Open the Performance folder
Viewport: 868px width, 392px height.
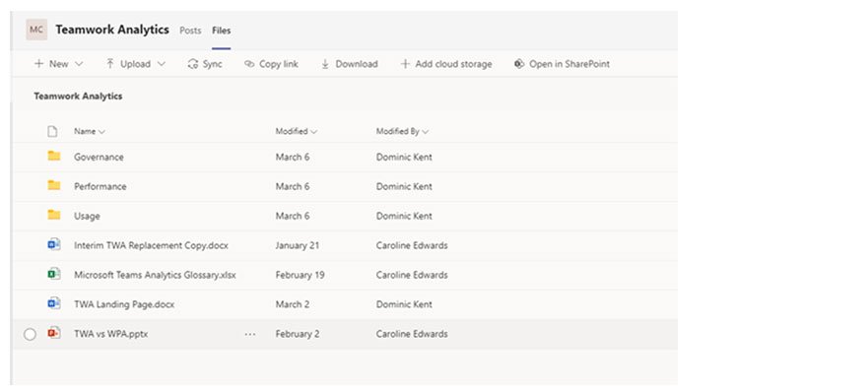[x=100, y=186]
